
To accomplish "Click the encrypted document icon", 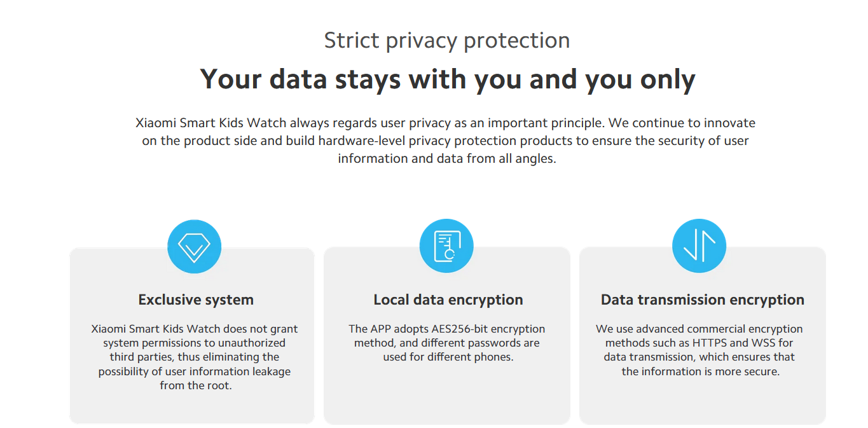I will click(x=446, y=247).
